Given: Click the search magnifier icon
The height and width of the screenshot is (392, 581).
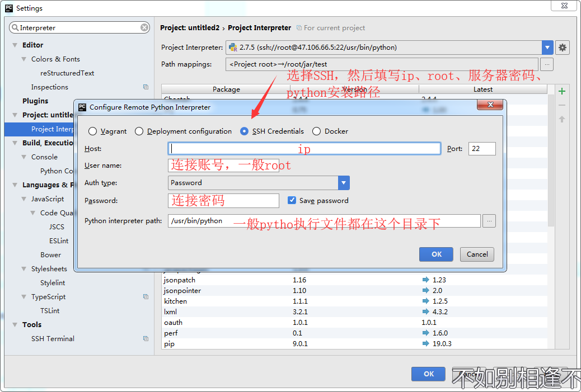Looking at the screenshot, I should point(15,27).
